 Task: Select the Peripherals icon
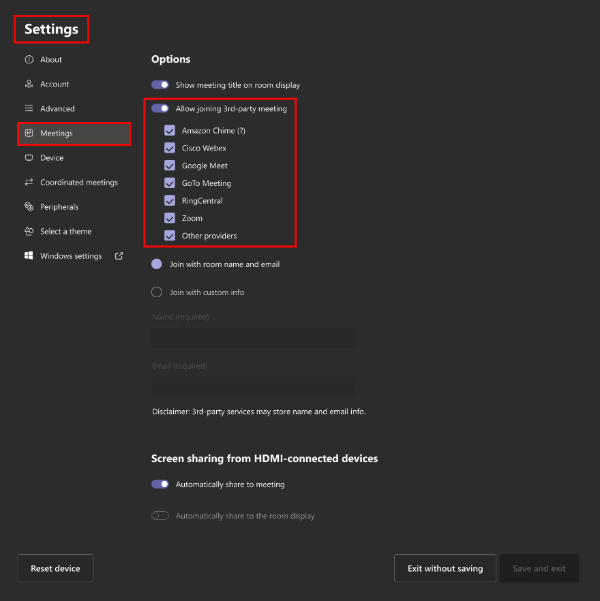29,207
